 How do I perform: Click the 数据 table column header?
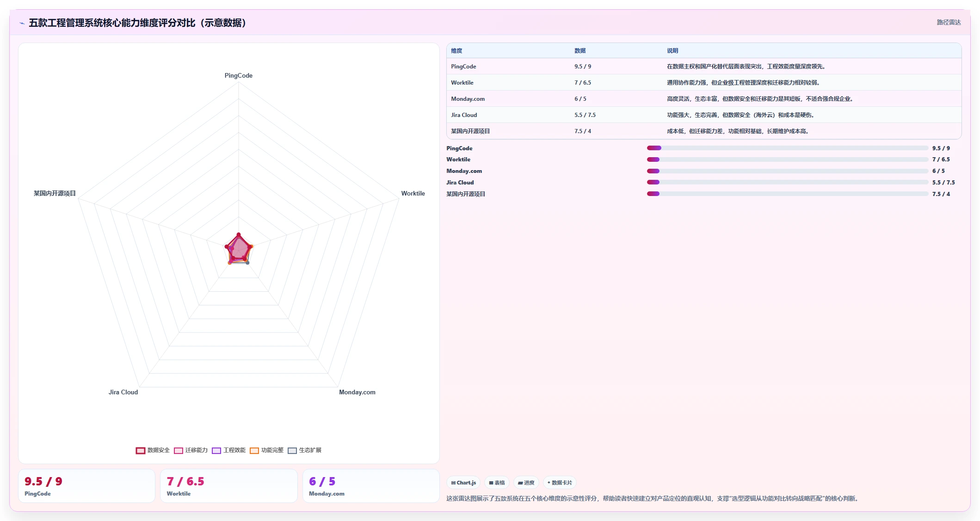580,51
